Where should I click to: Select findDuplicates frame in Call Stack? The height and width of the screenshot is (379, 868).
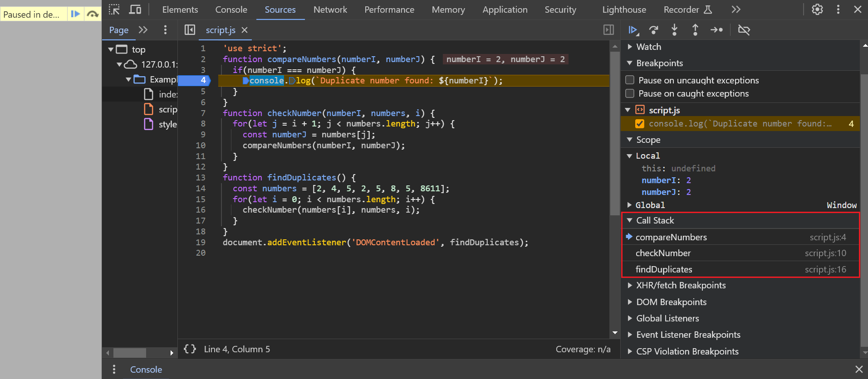(664, 269)
